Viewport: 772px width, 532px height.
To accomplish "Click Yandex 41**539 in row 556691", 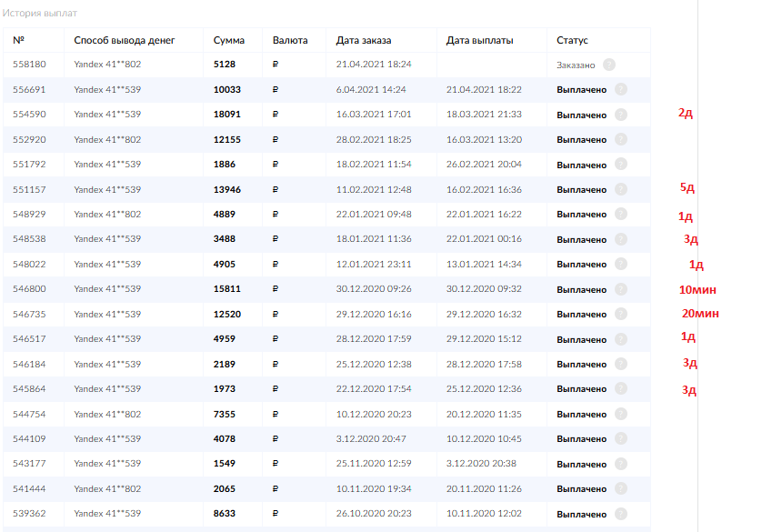I will click(107, 90).
